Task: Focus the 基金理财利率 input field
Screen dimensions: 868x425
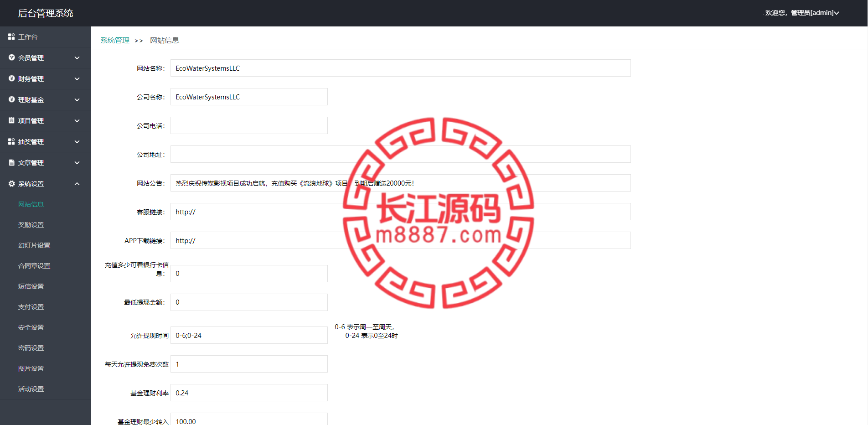Action: point(249,393)
